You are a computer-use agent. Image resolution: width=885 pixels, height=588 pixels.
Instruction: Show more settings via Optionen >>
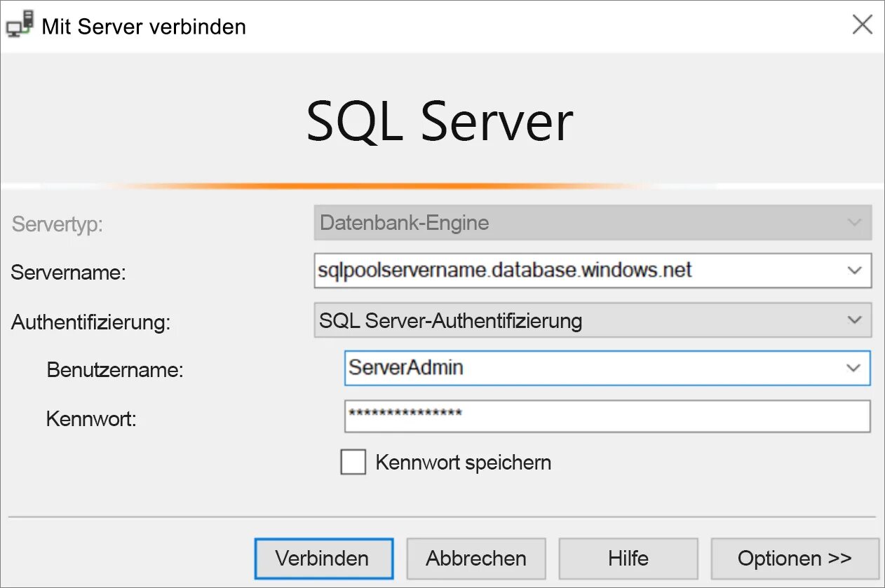click(x=794, y=559)
